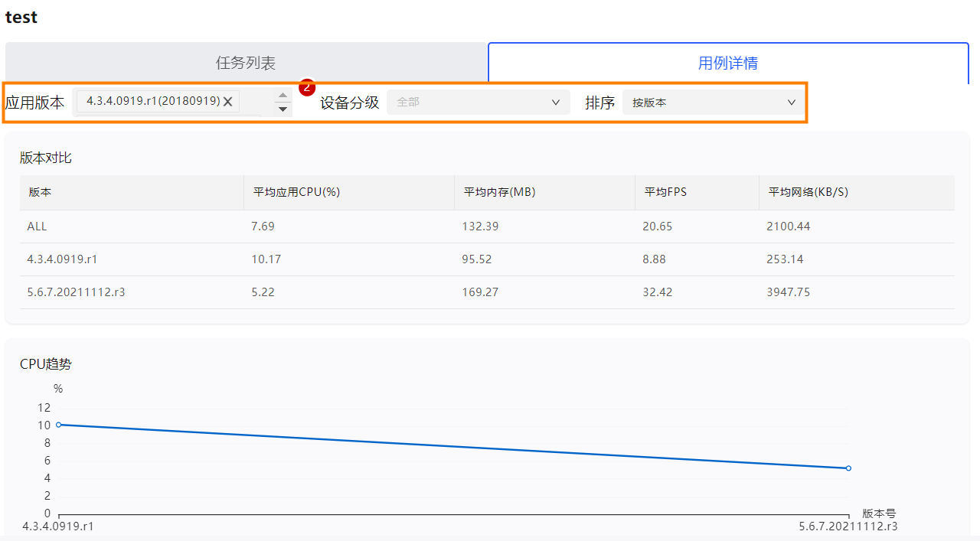Select the ALL row version cell
The height and width of the screenshot is (541, 980).
coord(37,227)
